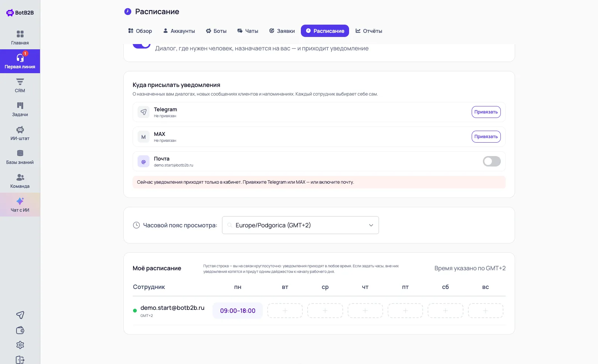Open ИИ-штат section
The height and width of the screenshot is (364, 598).
click(20, 133)
